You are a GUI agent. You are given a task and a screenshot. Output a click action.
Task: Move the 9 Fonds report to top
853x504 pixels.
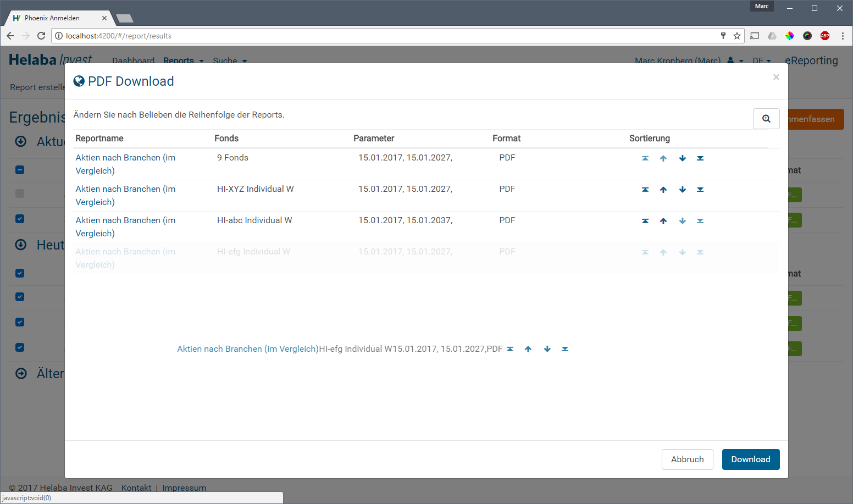[645, 158]
